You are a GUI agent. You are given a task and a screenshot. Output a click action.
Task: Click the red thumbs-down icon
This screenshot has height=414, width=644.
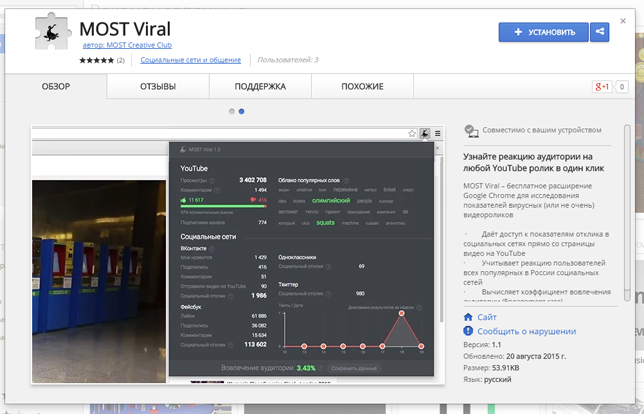click(x=253, y=200)
